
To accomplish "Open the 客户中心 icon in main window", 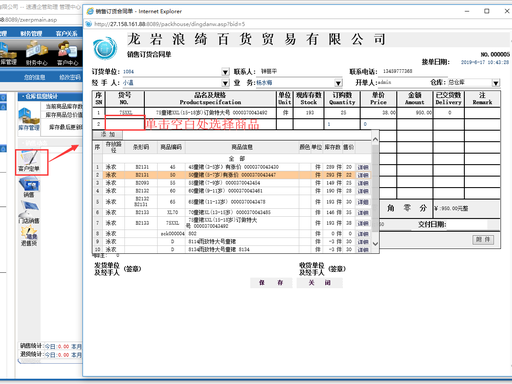I will coord(68,53).
